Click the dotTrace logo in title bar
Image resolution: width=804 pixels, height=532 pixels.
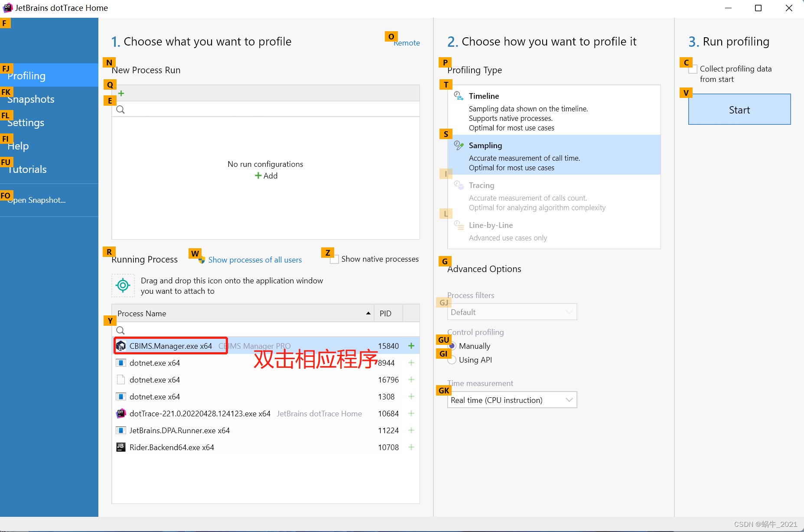(7, 8)
